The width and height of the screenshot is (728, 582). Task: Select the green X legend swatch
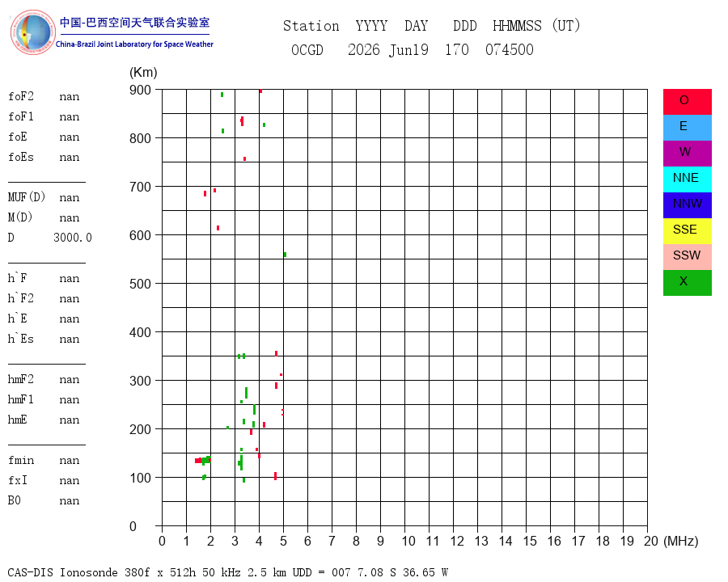tap(687, 283)
